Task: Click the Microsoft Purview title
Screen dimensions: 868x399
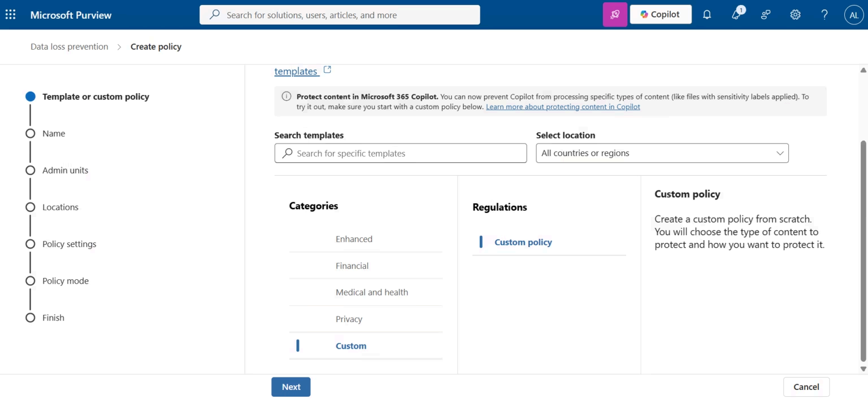Action: [x=71, y=15]
